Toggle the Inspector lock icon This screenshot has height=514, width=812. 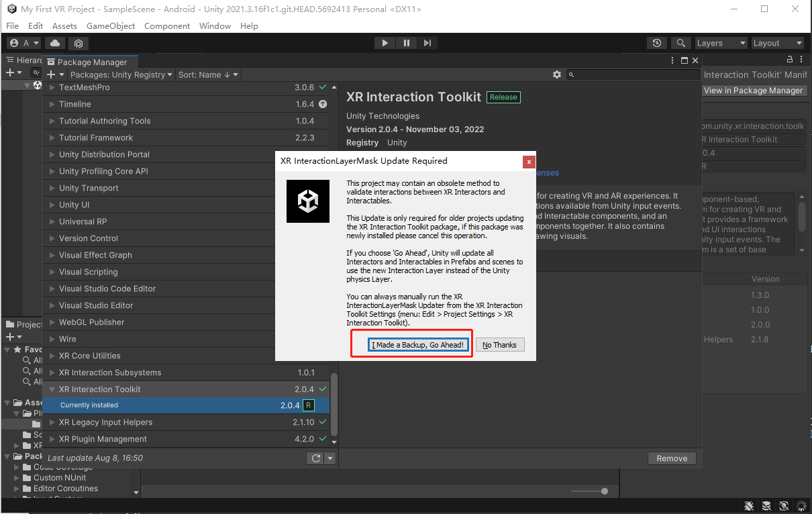coord(789,60)
